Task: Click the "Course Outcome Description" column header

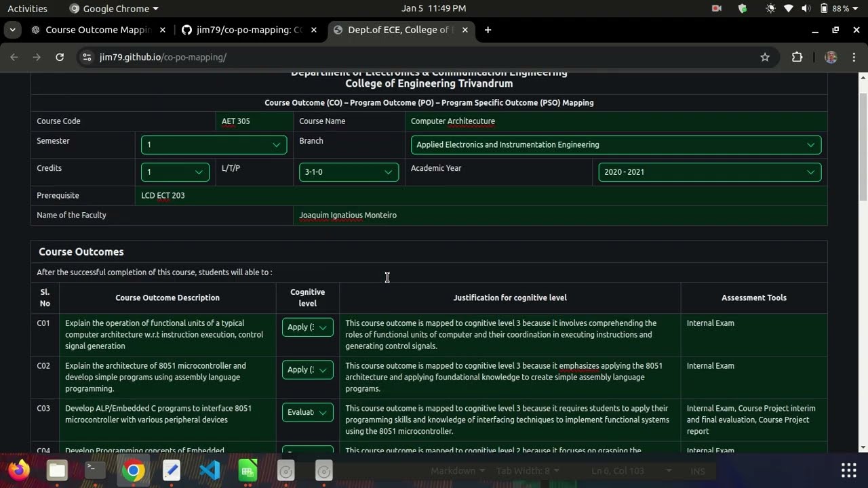Action: click(167, 298)
